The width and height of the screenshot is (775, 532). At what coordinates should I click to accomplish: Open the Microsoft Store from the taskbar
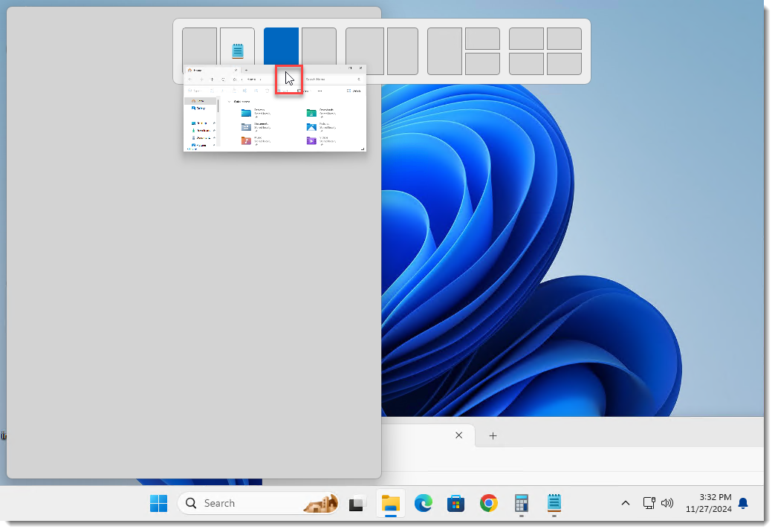[455, 503]
